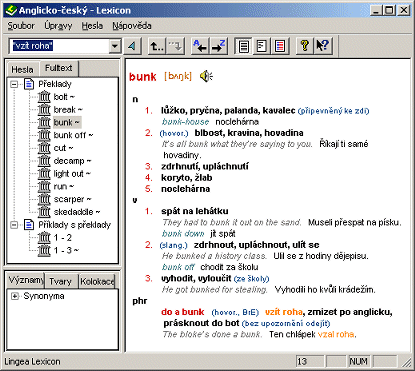Click into the search input field
415x371 pixels.
60,46
